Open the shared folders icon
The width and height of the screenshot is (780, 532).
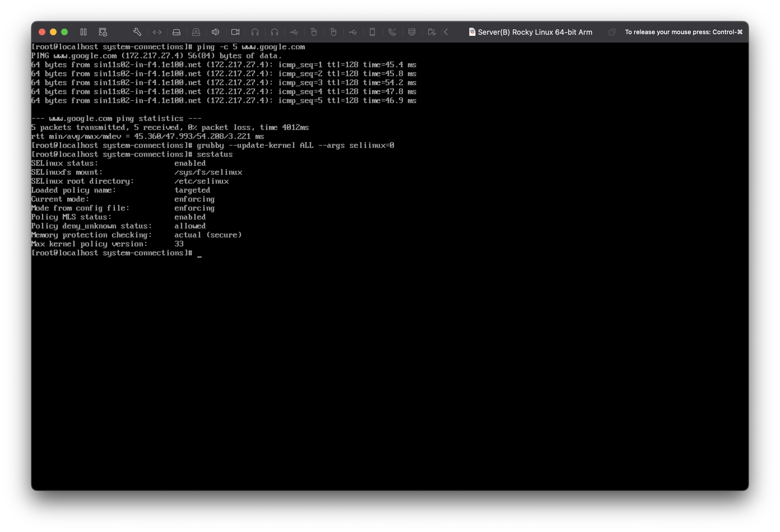pos(432,32)
